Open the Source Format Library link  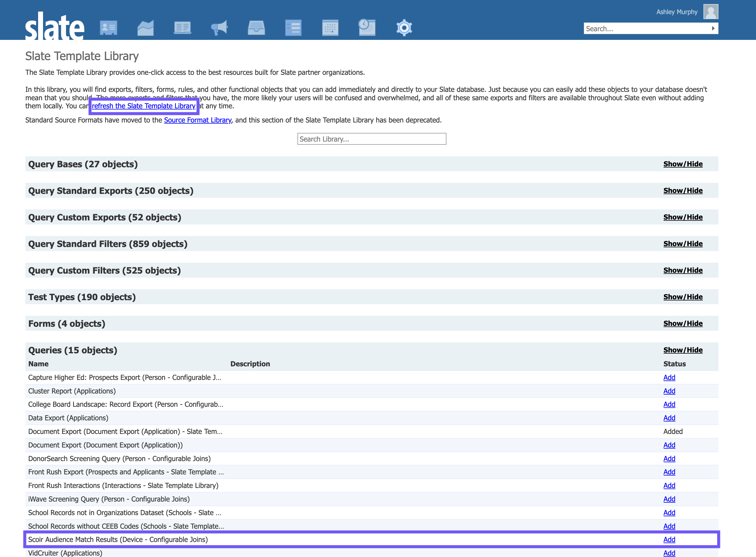(198, 120)
